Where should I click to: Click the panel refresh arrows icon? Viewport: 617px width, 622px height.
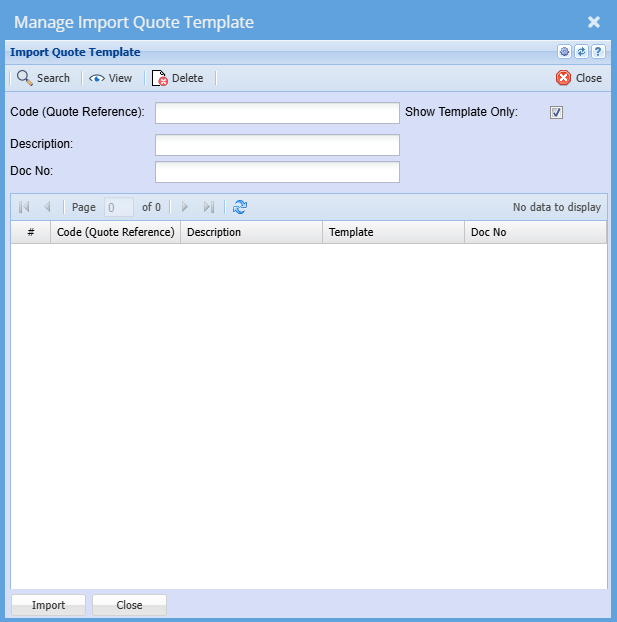pyautogui.click(x=581, y=52)
